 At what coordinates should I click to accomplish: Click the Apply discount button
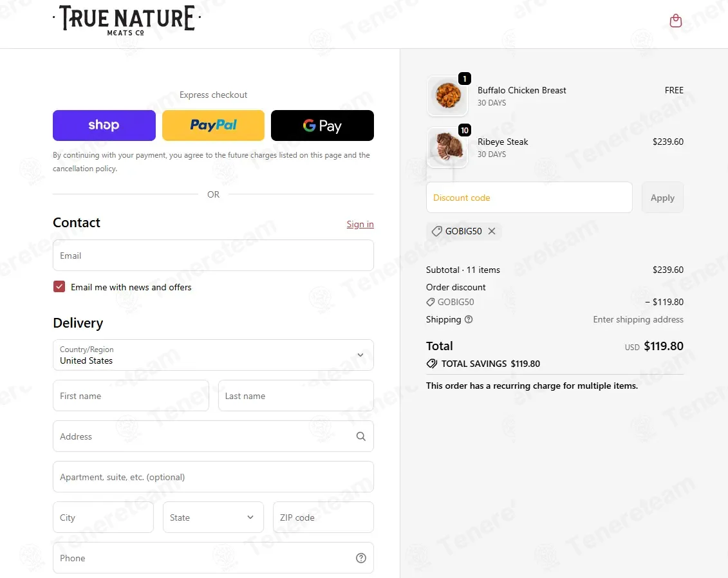662,198
